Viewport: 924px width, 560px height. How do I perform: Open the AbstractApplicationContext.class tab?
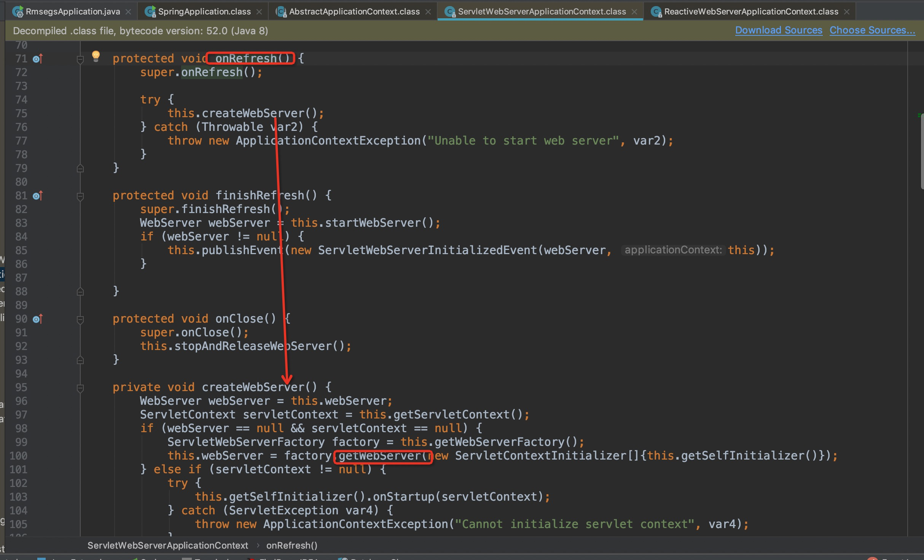pyautogui.click(x=354, y=12)
